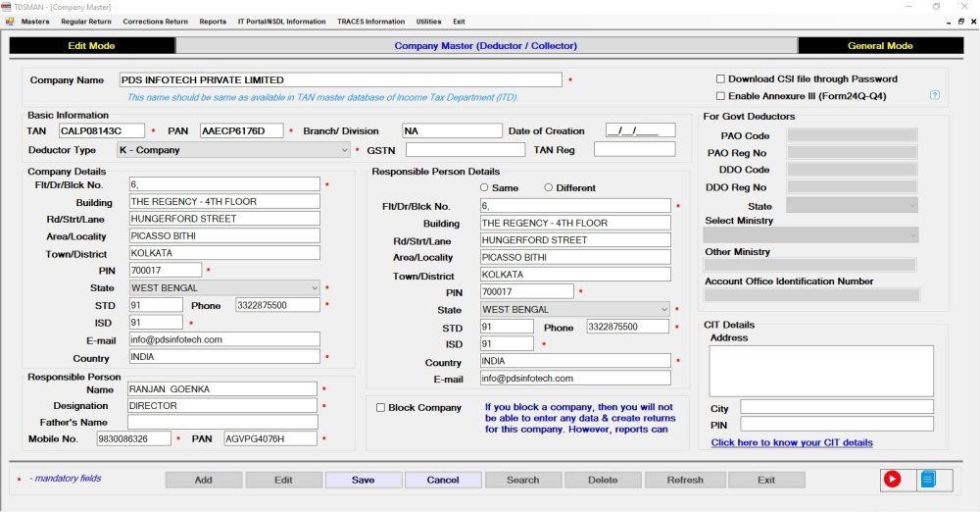Open the Deductor Type dropdown
Viewport: 980px width, 512px height.
click(x=234, y=150)
